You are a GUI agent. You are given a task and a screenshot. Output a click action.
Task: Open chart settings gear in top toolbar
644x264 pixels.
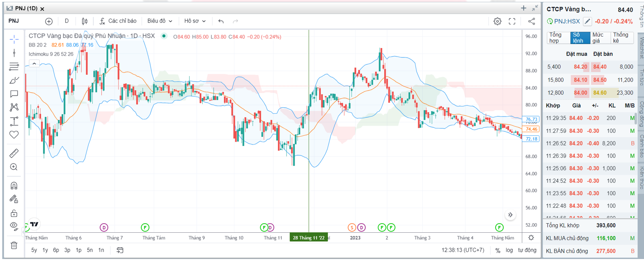click(497, 21)
